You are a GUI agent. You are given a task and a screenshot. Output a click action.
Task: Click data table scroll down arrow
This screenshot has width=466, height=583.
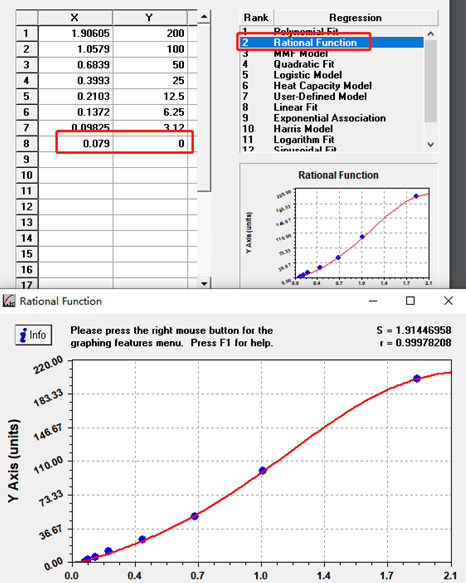(x=204, y=283)
